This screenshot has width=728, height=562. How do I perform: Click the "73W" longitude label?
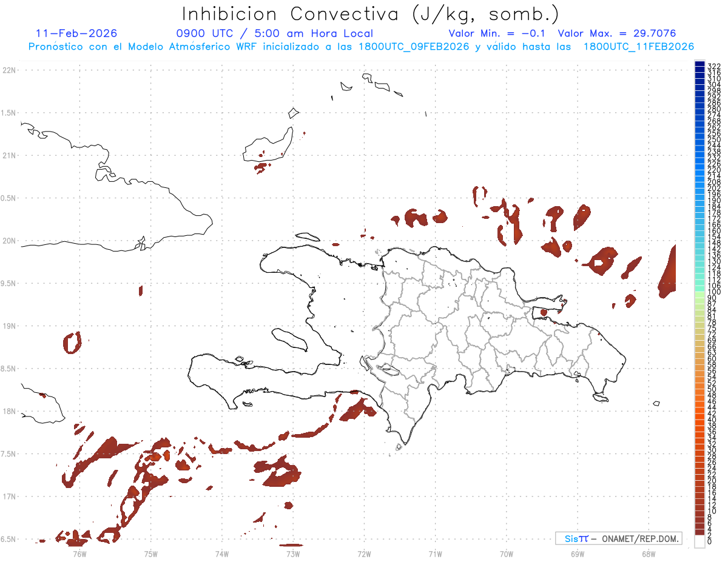pyautogui.click(x=293, y=554)
